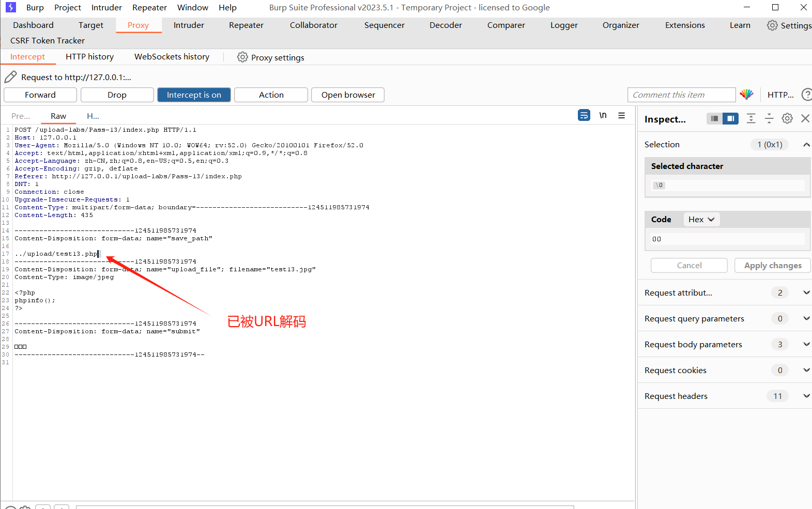Expand Request query parameters section

click(806, 318)
